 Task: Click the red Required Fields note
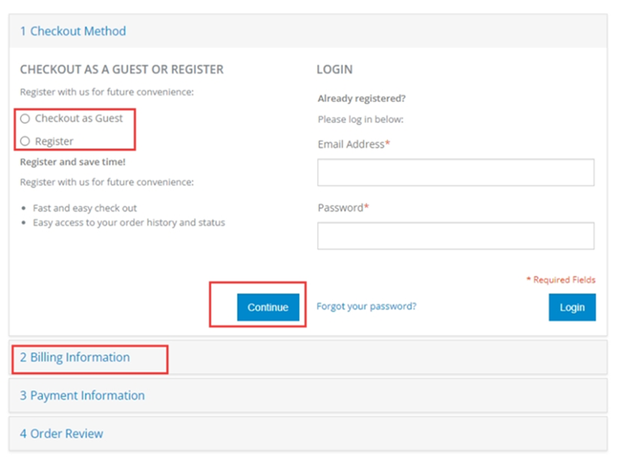tap(560, 279)
